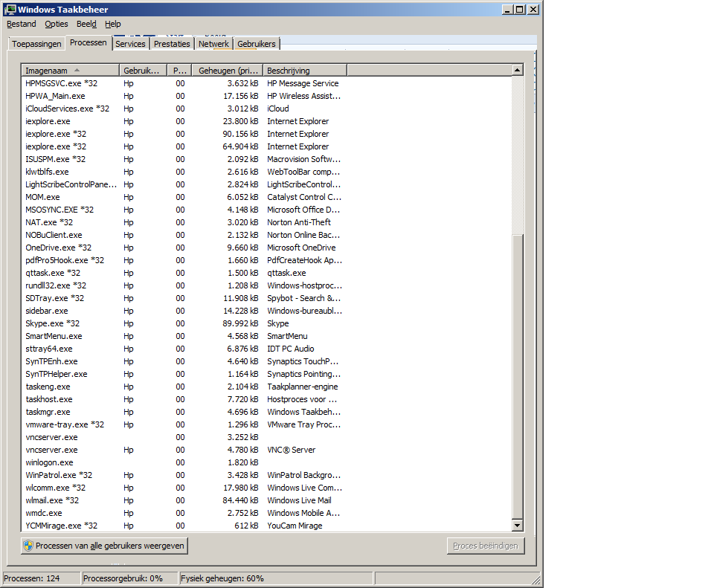Click the Processen: 124 status bar entry
The height and width of the screenshot is (588, 714).
[x=42, y=578]
